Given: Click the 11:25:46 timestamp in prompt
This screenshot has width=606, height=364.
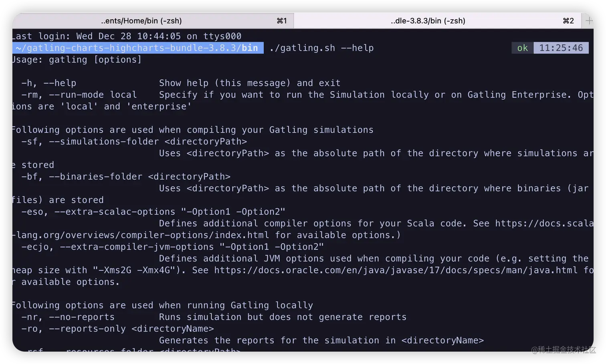Looking at the screenshot, I should (561, 48).
